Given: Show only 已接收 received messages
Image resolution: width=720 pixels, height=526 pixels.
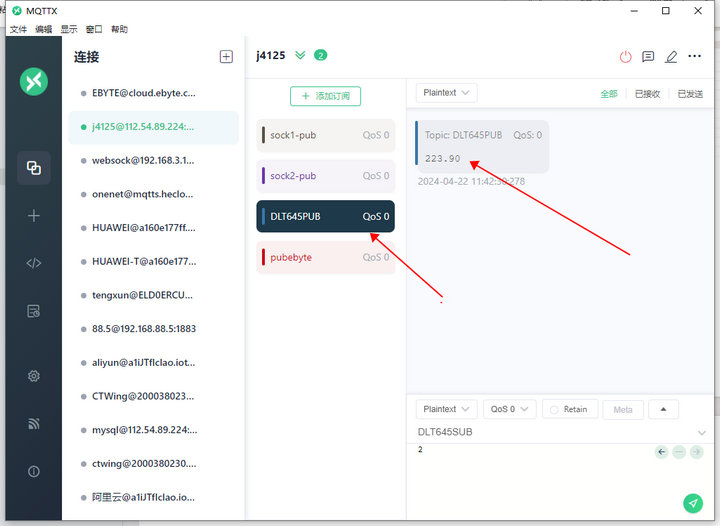Looking at the screenshot, I should (648, 94).
